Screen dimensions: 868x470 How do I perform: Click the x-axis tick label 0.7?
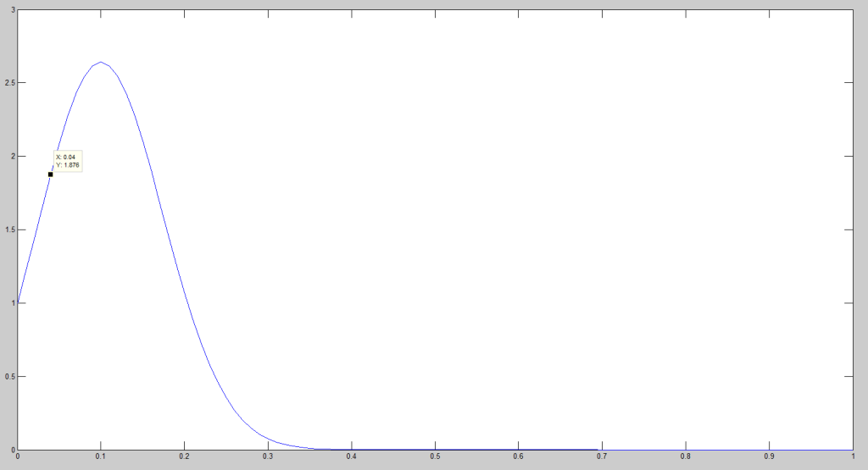point(601,456)
